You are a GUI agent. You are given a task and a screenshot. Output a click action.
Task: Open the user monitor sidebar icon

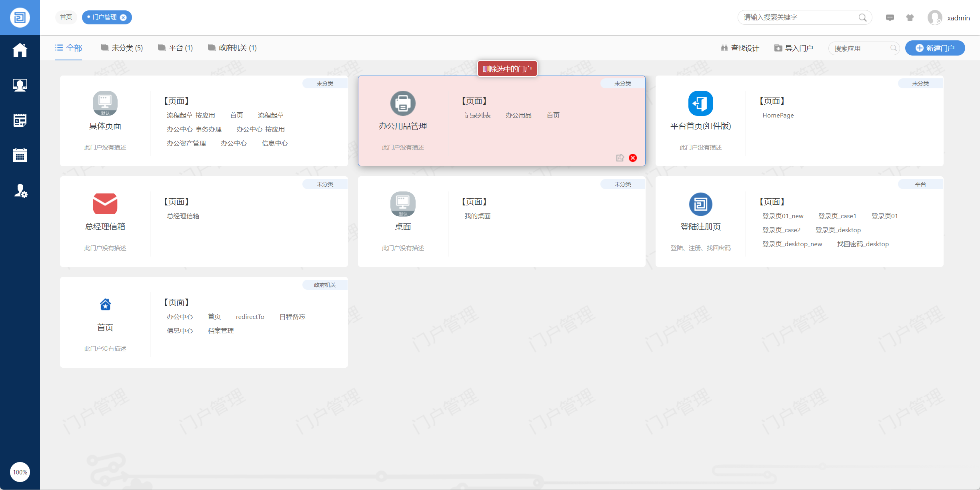coord(20,85)
